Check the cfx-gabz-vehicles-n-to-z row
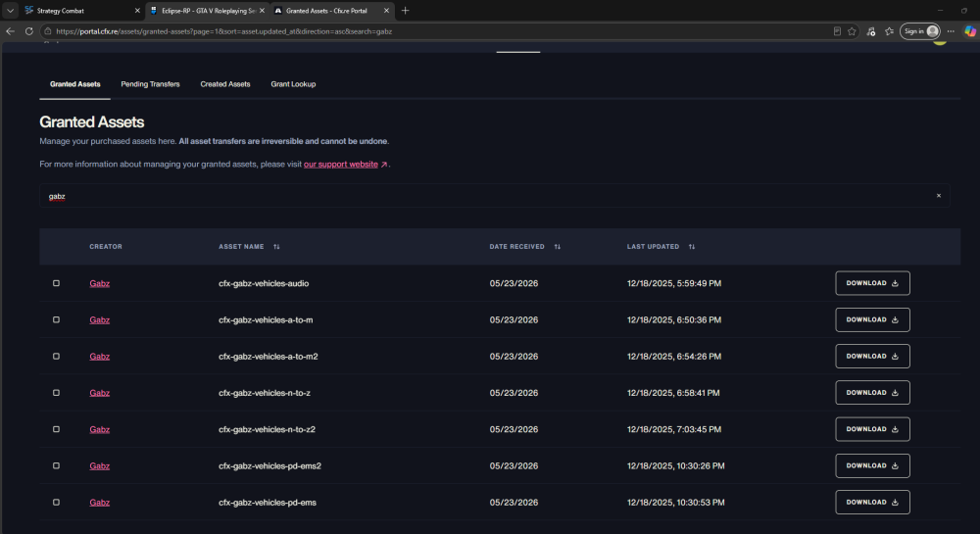The height and width of the screenshot is (534, 980). 56,393
